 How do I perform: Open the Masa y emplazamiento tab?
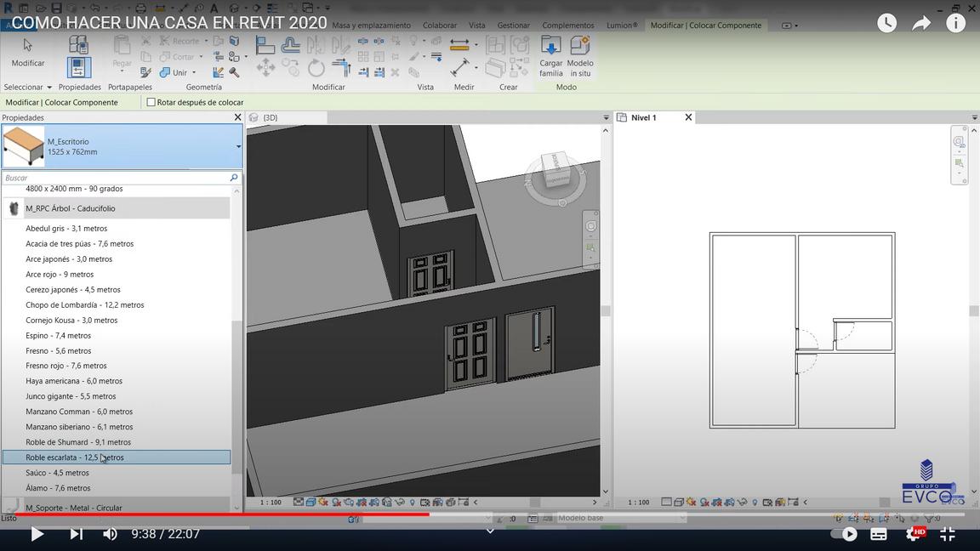pyautogui.click(x=371, y=26)
